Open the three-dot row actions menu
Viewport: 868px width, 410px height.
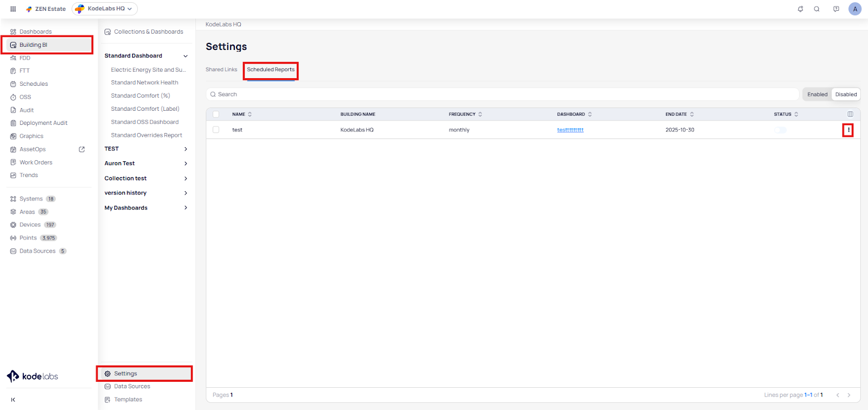[848, 130]
